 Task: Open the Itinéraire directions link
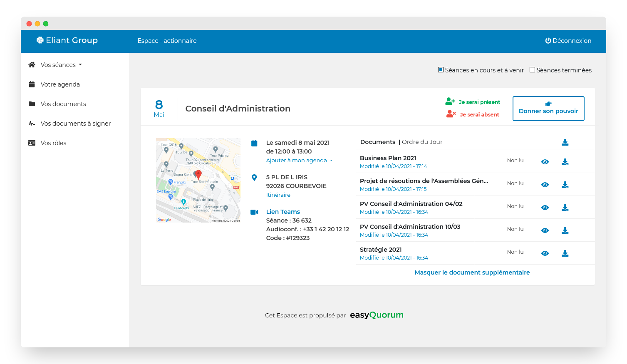pos(278,195)
